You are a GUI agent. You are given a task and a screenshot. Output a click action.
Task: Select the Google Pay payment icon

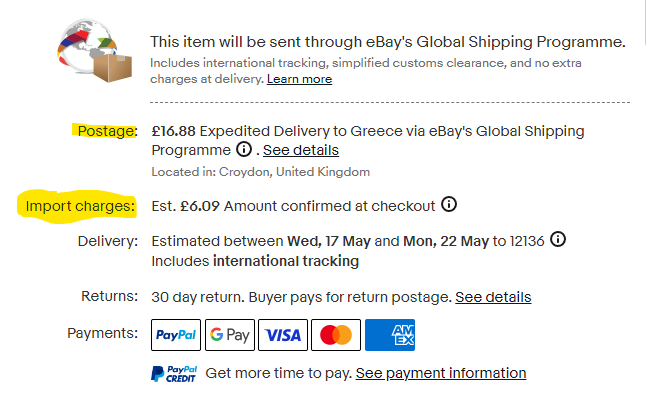click(230, 335)
